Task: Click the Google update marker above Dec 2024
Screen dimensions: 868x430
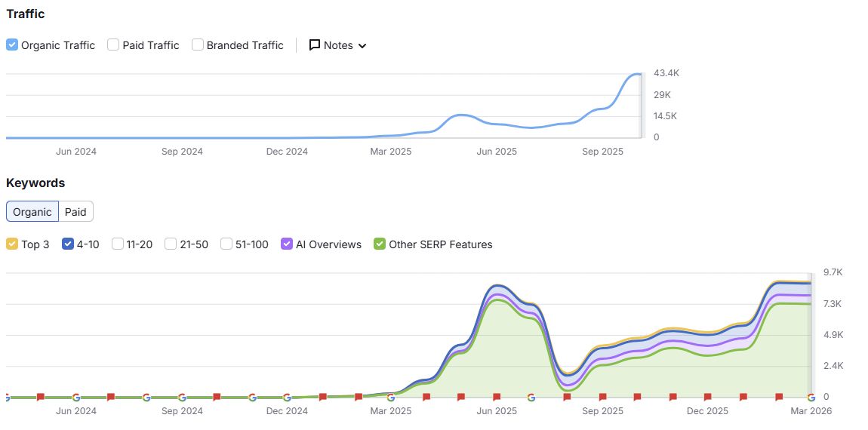Action: click(287, 398)
